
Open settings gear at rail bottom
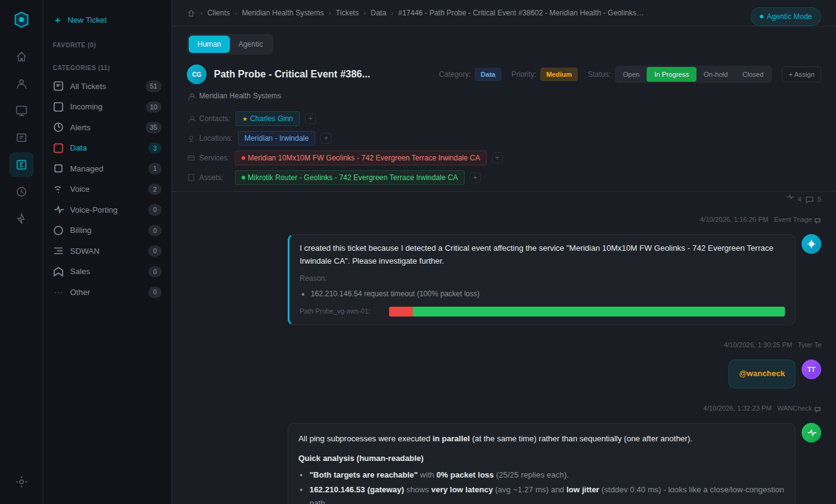point(22,482)
